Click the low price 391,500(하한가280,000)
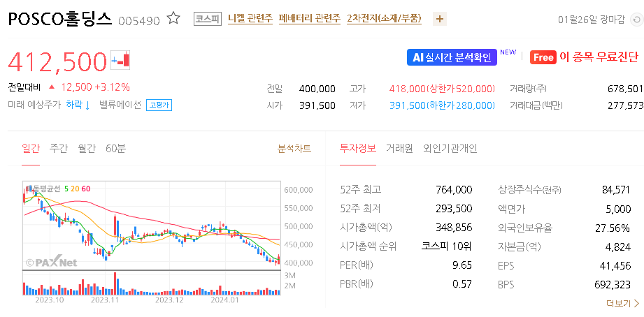 (x=441, y=105)
